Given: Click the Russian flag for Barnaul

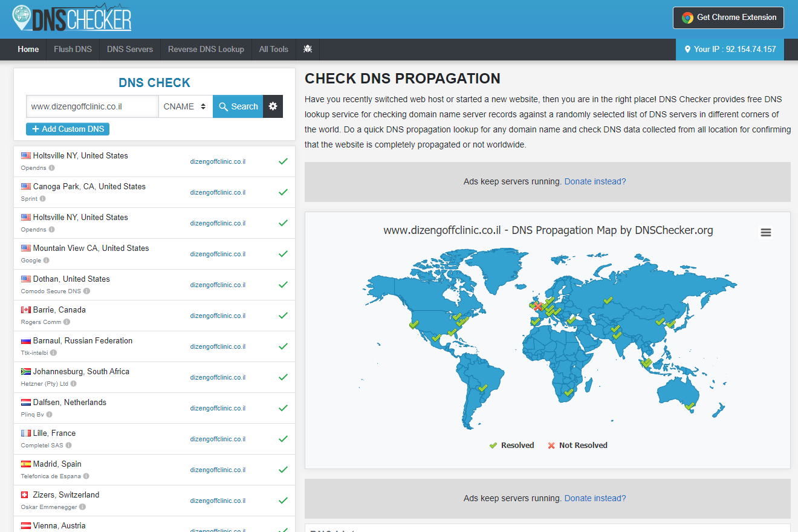Looking at the screenshot, I should (x=26, y=340).
